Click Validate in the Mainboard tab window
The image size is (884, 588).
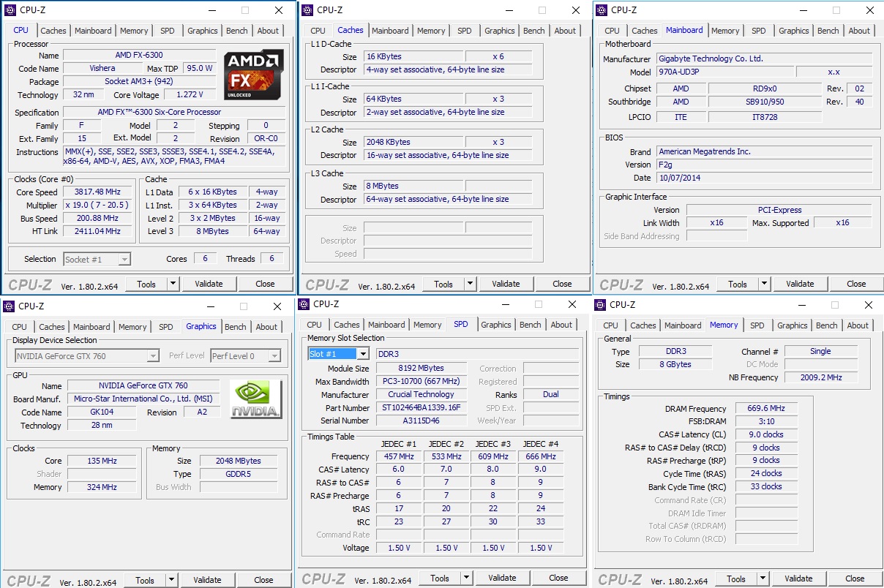[800, 284]
